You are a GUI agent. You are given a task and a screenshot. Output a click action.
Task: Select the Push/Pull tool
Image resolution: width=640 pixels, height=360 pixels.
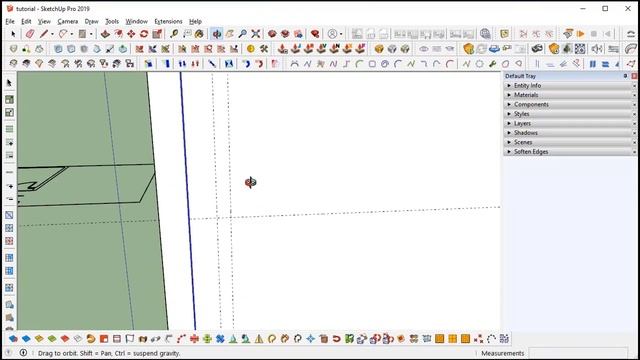(105, 34)
